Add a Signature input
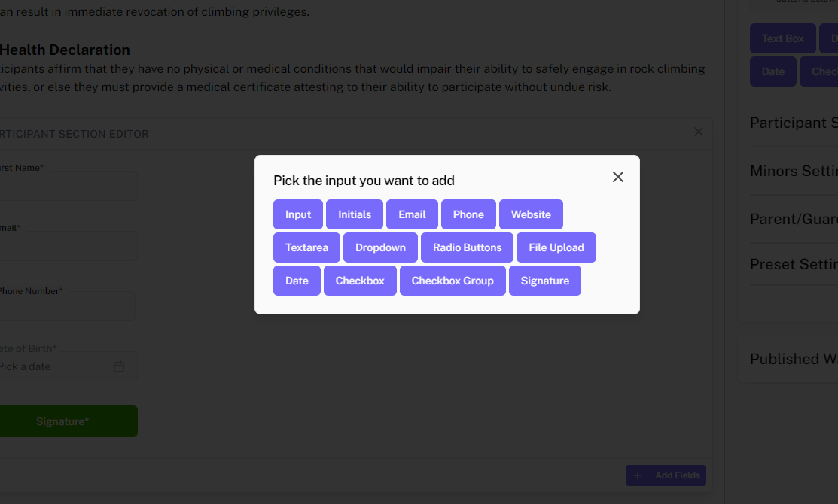 click(x=545, y=281)
